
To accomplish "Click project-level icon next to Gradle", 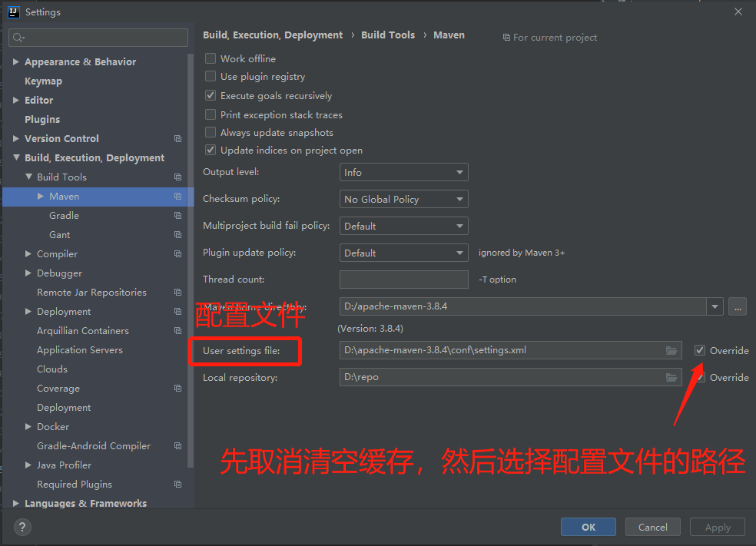I will 178,216.
